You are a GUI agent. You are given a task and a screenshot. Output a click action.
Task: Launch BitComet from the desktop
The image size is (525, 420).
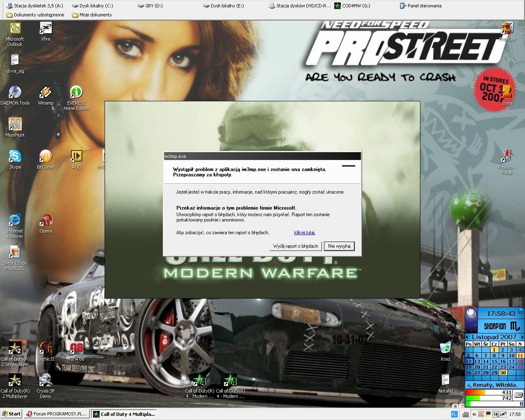click(46, 160)
